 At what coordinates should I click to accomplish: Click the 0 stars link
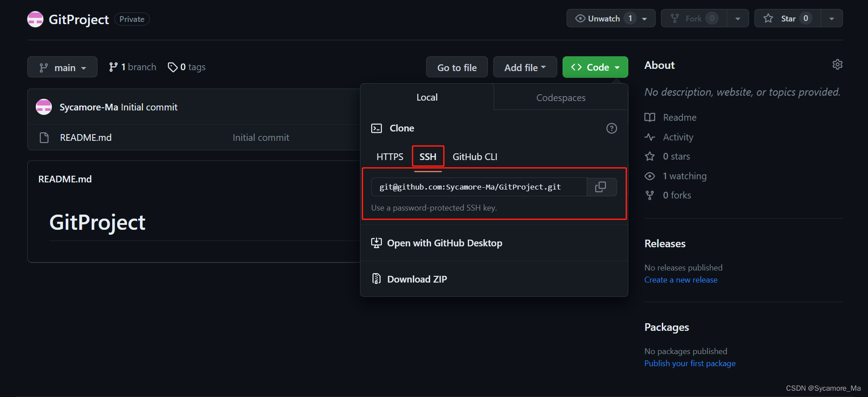(x=676, y=156)
